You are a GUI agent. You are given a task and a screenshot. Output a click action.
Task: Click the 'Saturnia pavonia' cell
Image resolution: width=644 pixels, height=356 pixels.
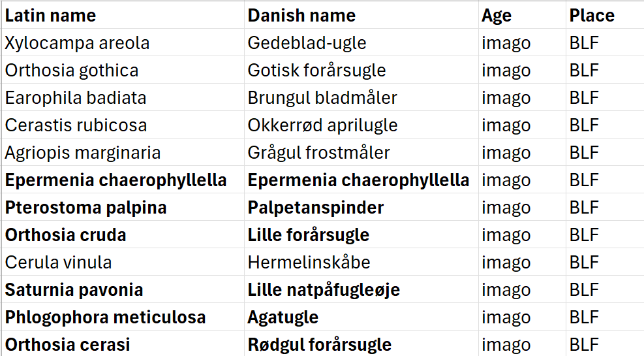[74, 290]
